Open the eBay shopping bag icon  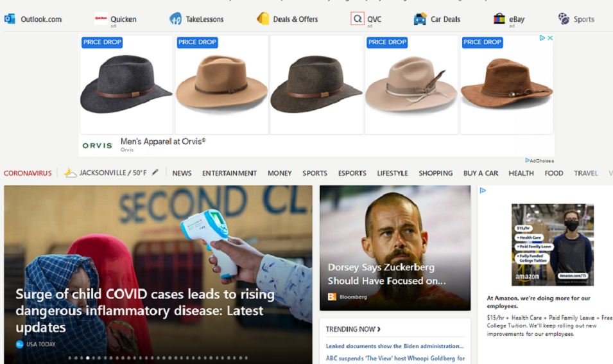coord(499,19)
